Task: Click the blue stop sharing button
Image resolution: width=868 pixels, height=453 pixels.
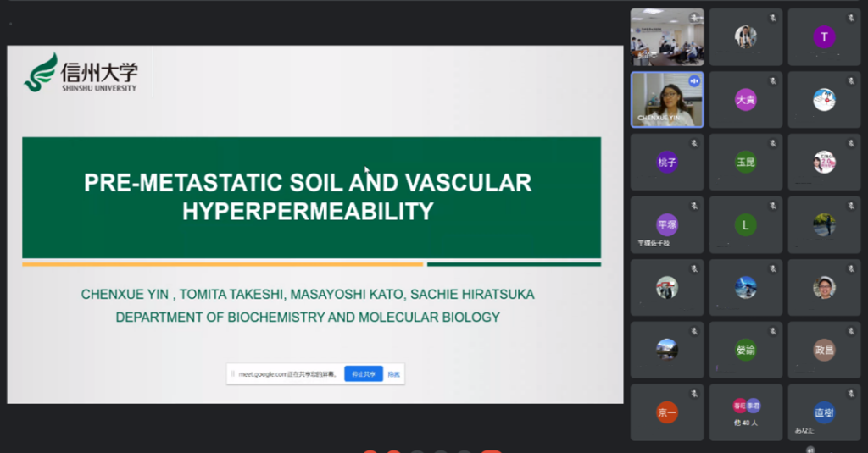Action: click(363, 373)
